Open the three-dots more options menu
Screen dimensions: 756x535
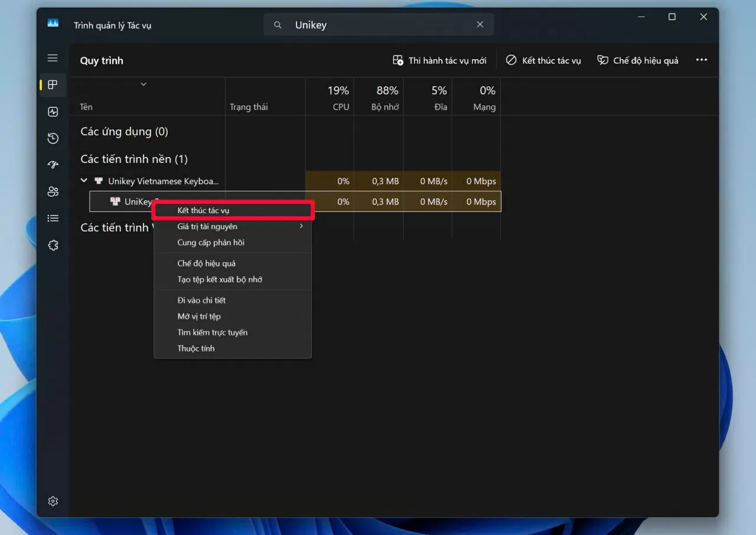[701, 60]
